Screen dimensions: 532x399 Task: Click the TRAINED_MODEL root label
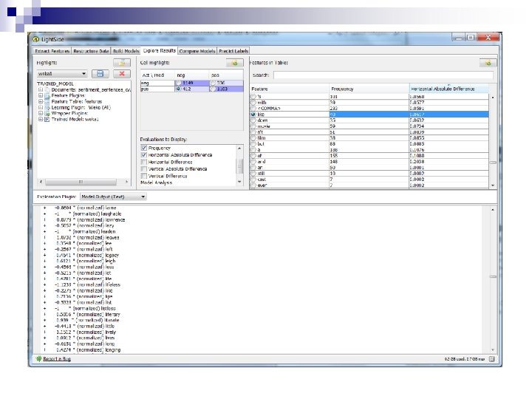pyautogui.click(x=55, y=83)
